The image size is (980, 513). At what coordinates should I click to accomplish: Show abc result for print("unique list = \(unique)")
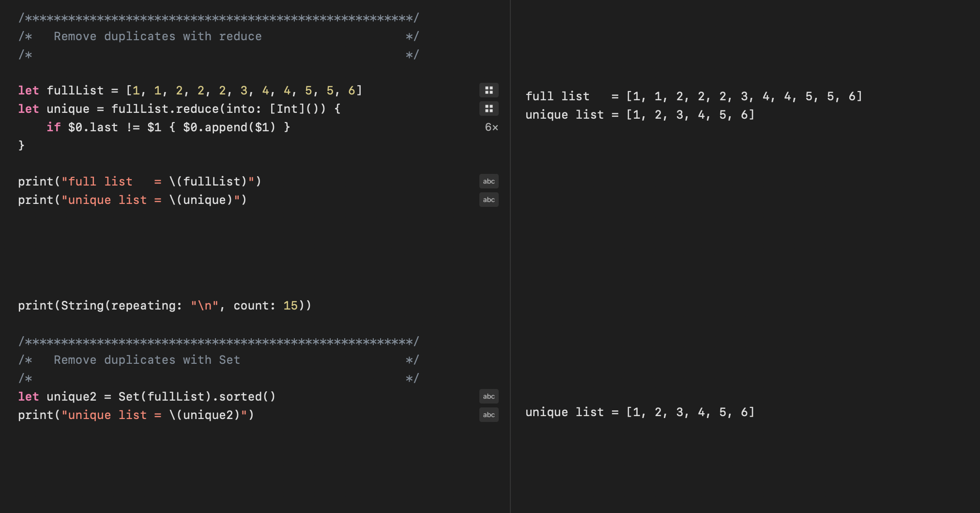tap(489, 200)
